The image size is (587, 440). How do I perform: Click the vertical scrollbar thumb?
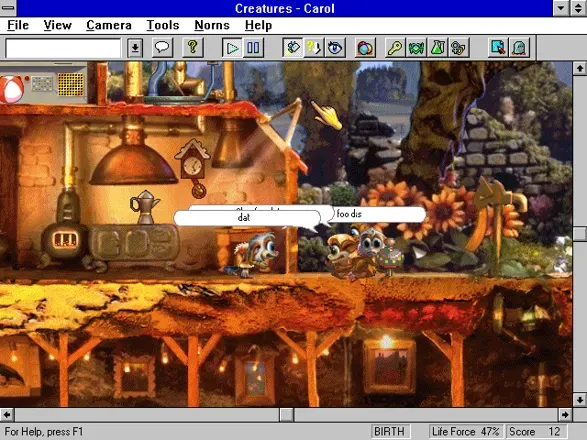[580, 233]
